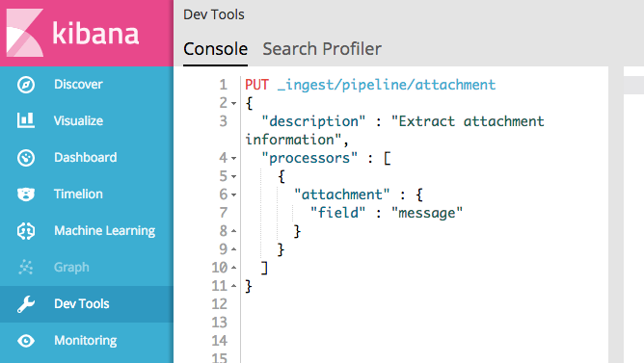Image resolution: width=644 pixels, height=363 pixels.
Task: Place cursor on empty line 13
Action: point(423,323)
